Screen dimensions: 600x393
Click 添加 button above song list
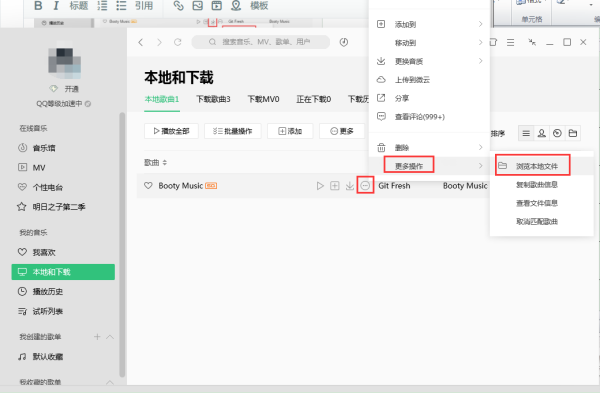click(x=290, y=131)
